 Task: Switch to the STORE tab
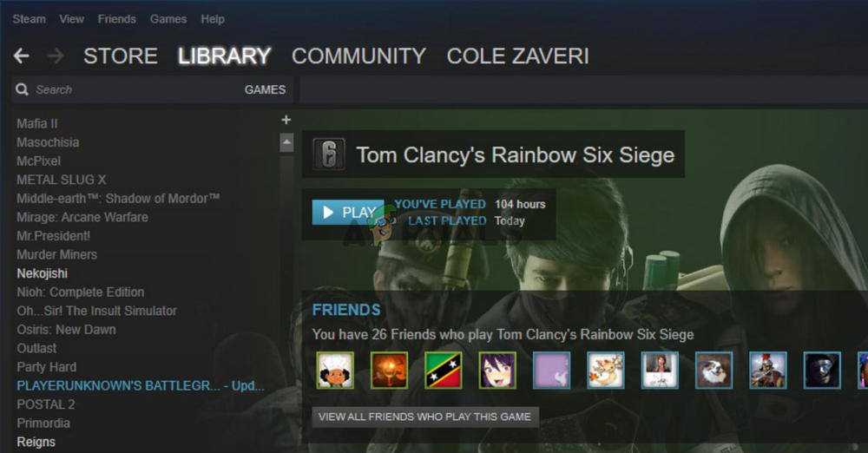tap(121, 56)
